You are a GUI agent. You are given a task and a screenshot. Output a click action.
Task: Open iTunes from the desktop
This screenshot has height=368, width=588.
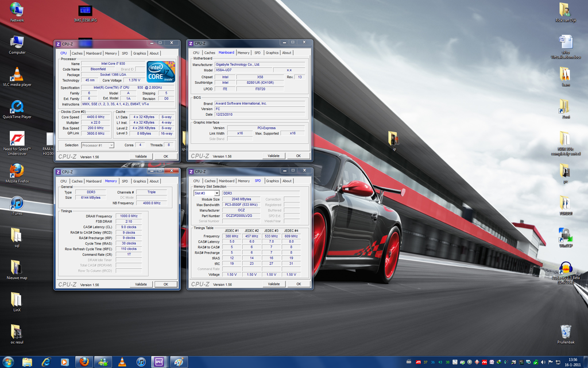[x=16, y=204]
